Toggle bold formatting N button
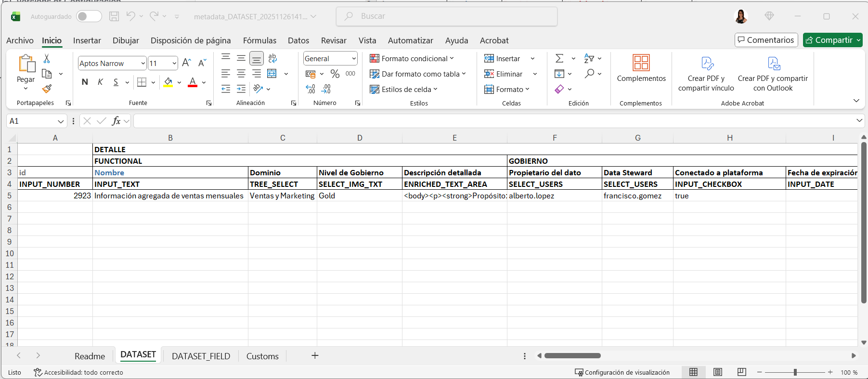 coord(85,82)
